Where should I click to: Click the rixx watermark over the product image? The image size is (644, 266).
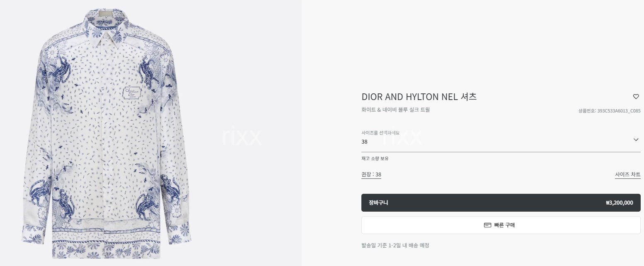242,137
